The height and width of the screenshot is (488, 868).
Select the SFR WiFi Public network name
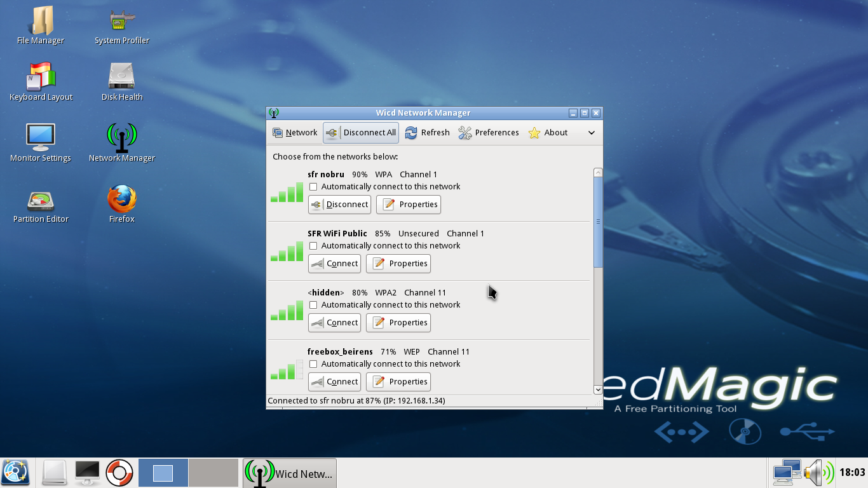tap(337, 234)
